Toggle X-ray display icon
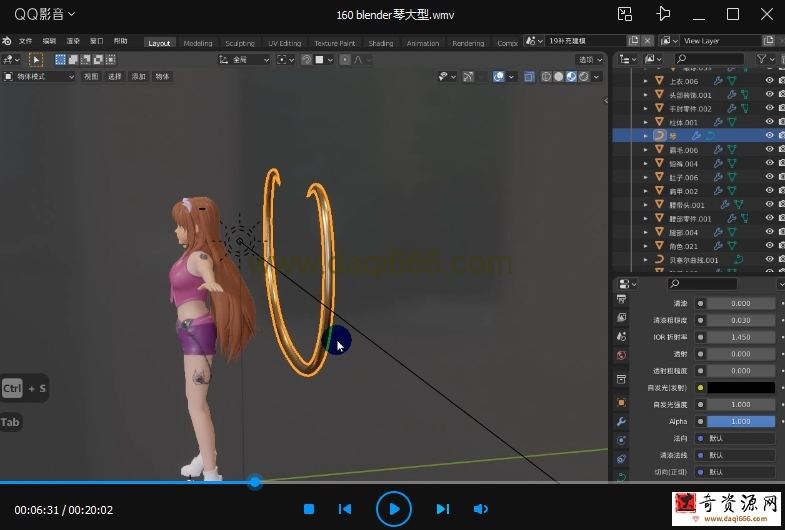This screenshot has height=530, width=785. point(529,77)
